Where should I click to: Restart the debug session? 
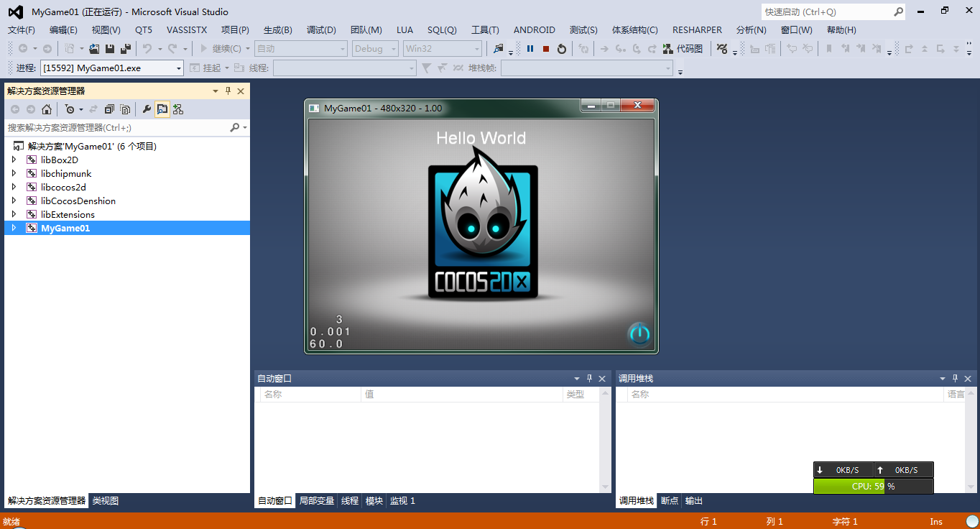(x=562, y=49)
